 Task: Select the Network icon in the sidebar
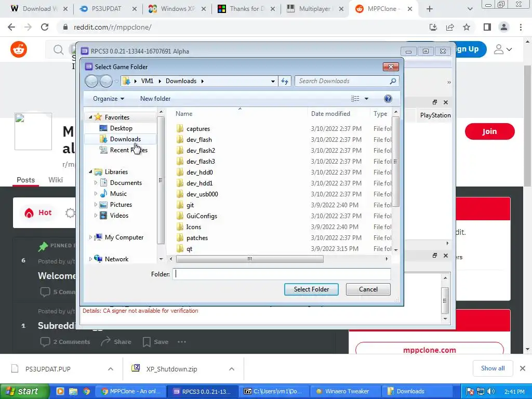98,259
